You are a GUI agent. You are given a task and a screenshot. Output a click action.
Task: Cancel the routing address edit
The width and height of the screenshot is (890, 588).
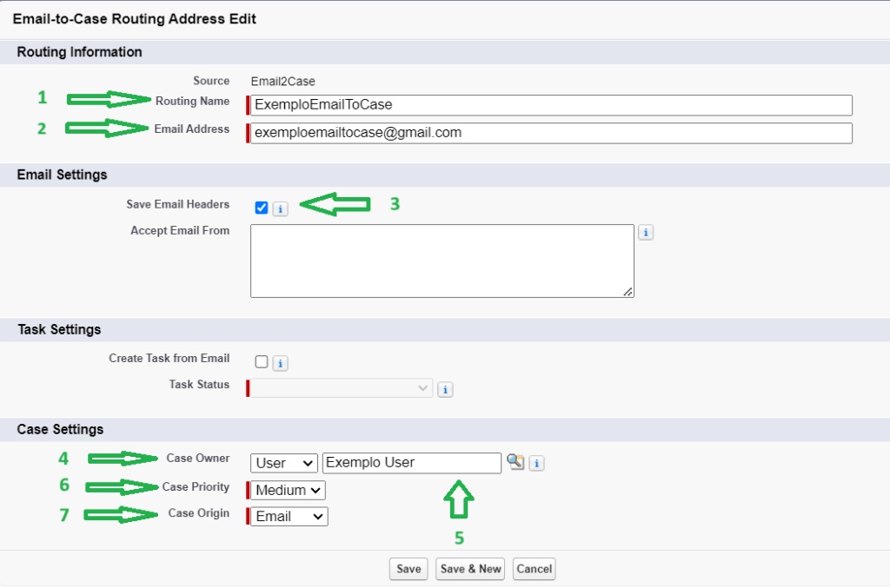pos(535,569)
